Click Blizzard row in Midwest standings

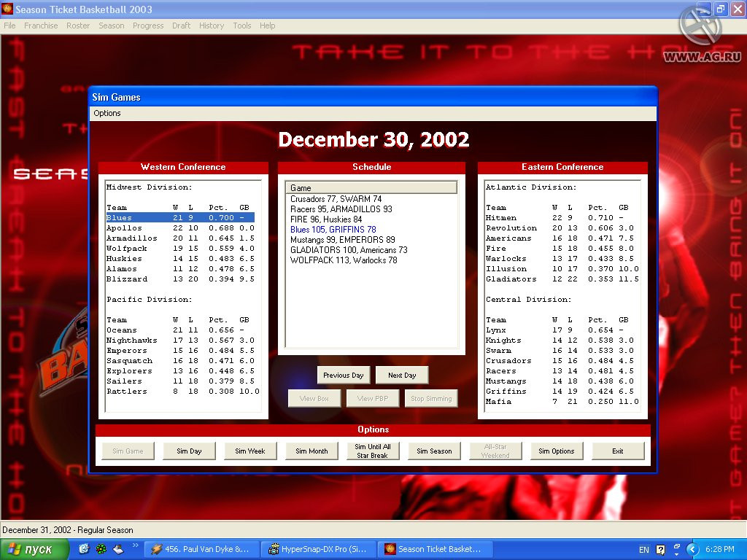point(180,279)
